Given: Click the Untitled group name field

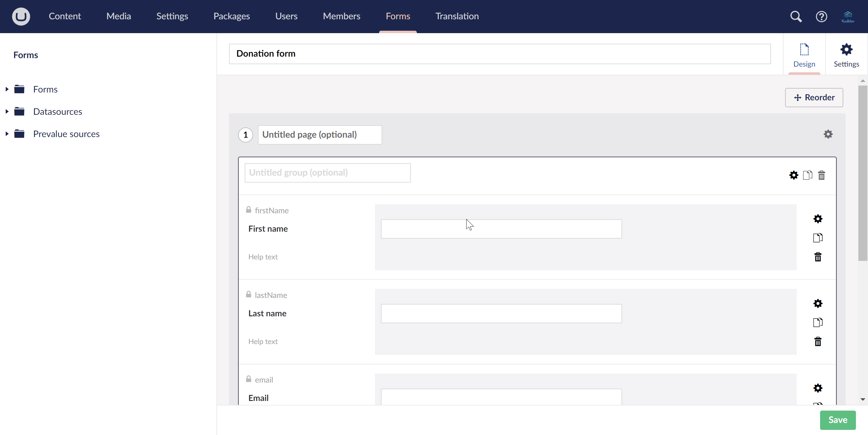Looking at the screenshot, I should (x=328, y=173).
